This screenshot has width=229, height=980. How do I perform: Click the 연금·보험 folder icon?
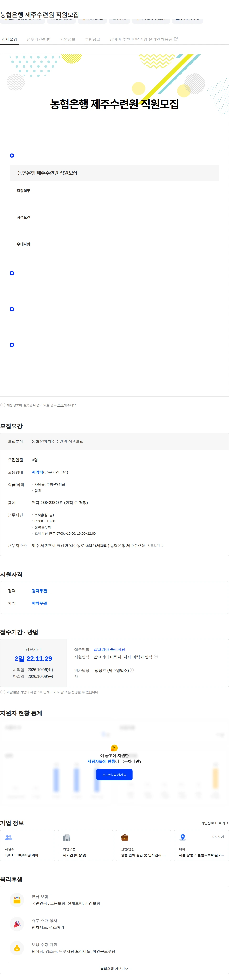tap(17, 900)
